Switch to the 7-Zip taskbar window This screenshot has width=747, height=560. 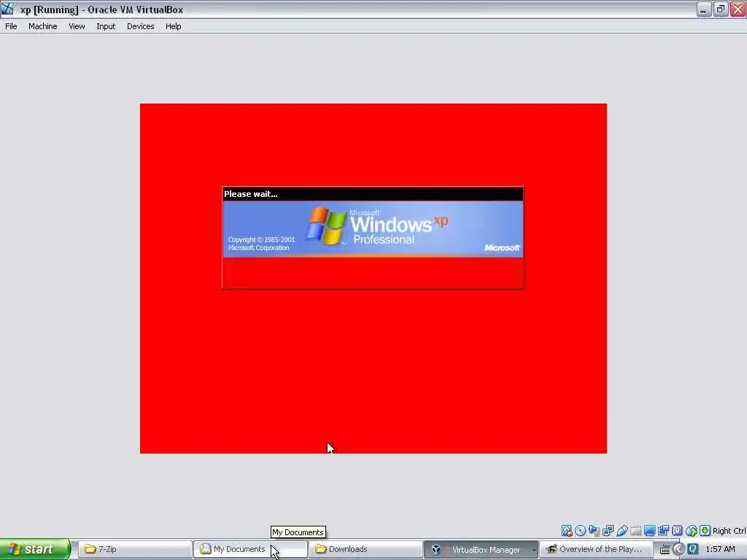pos(134,549)
